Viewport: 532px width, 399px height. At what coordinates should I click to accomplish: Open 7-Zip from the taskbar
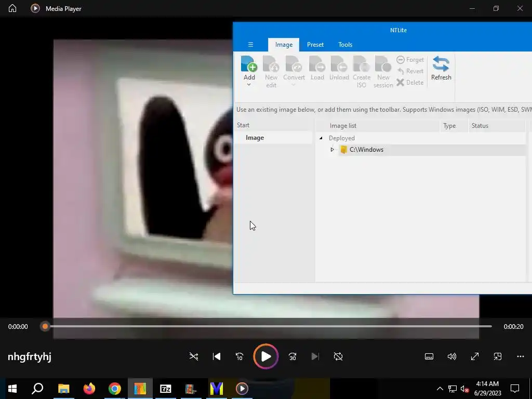pyautogui.click(x=166, y=389)
